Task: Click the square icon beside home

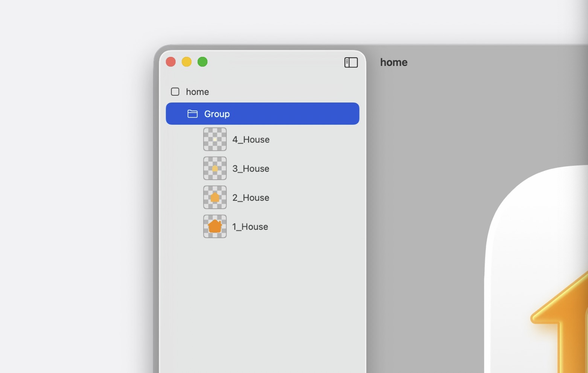Action: click(x=175, y=92)
